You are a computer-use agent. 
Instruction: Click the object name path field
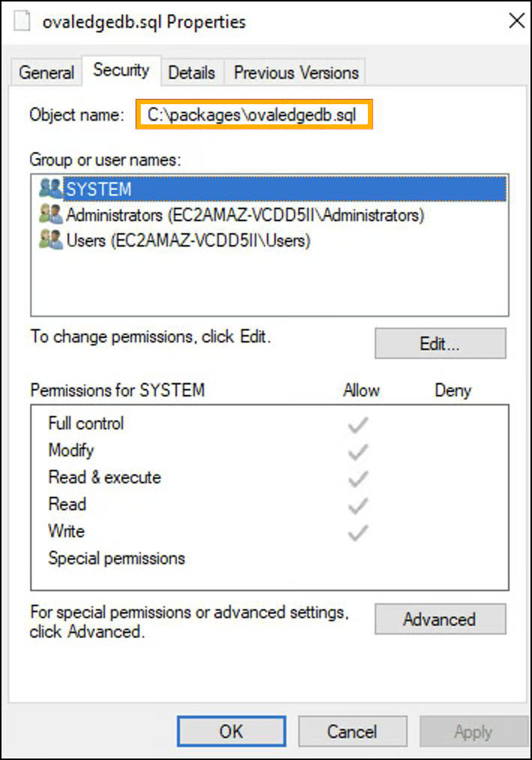coord(254,115)
